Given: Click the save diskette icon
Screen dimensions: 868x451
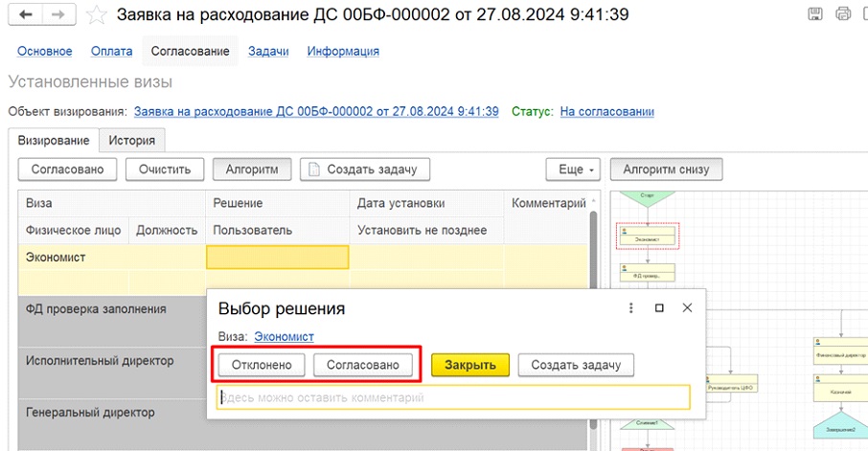Looking at the screenshot, I should [x=815, y=14].
